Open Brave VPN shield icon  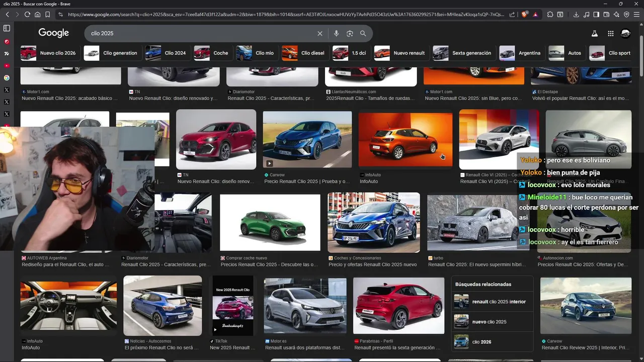(626, 15)
